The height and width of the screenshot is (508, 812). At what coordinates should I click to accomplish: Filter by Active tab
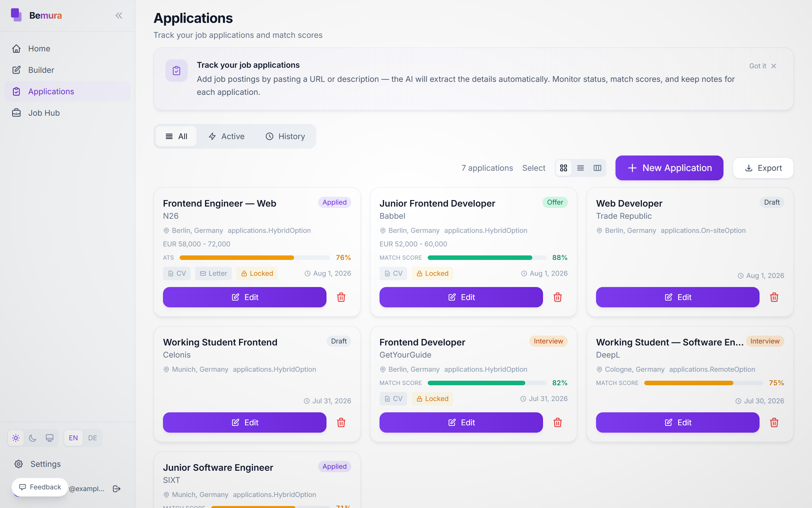226,136
